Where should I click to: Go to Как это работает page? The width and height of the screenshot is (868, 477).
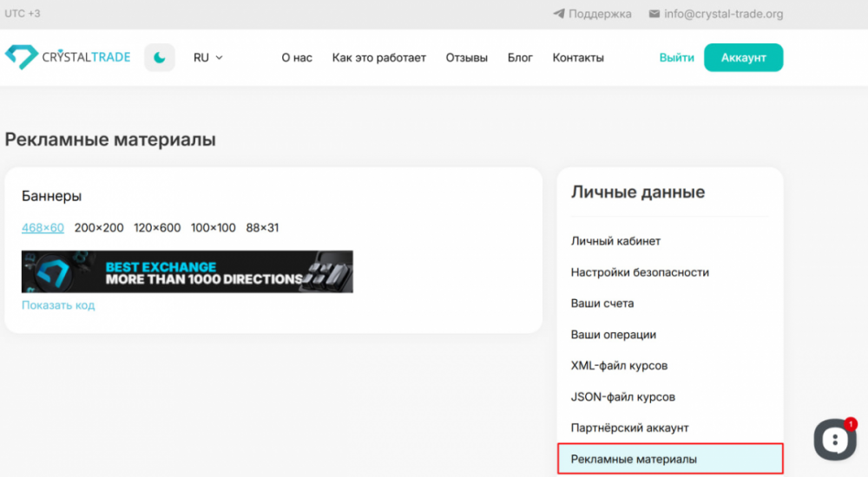379,58
